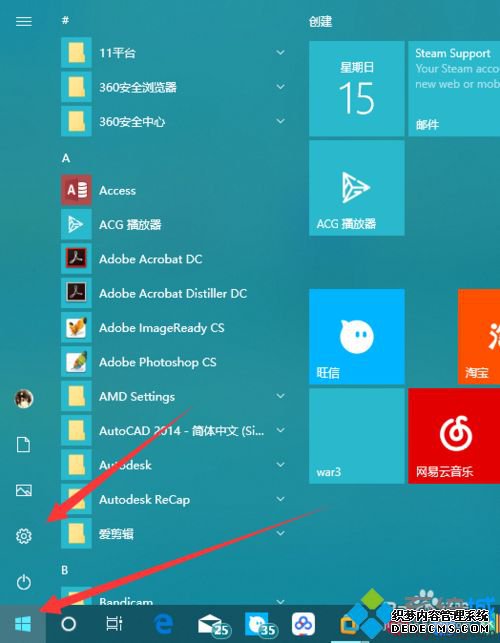This screenshot has width=500, height=643.
Task: Open the war3 tile
Action: click(356, 436)
